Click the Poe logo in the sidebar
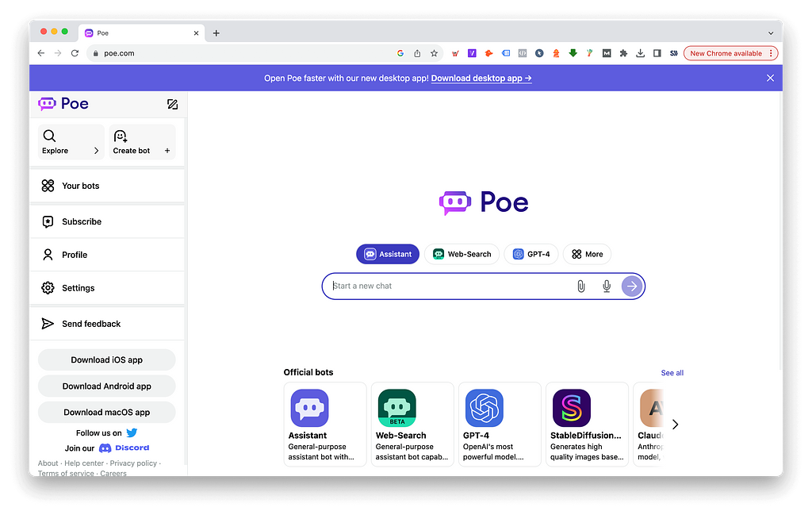The width and height of the screenshot is (812, 515). click(x=63, y=104)
